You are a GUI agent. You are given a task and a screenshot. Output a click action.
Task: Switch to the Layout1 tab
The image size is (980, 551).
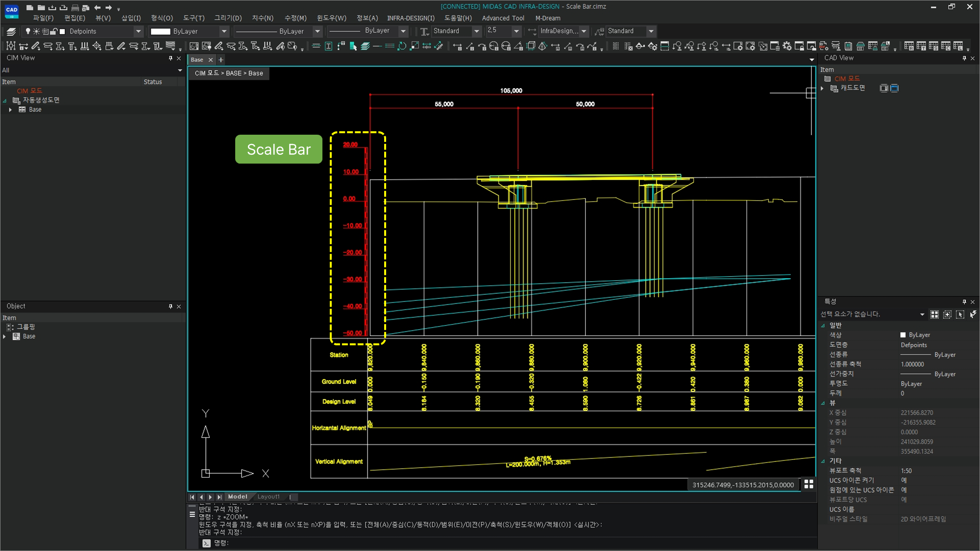pyautogui.click(x=268, y=497)
